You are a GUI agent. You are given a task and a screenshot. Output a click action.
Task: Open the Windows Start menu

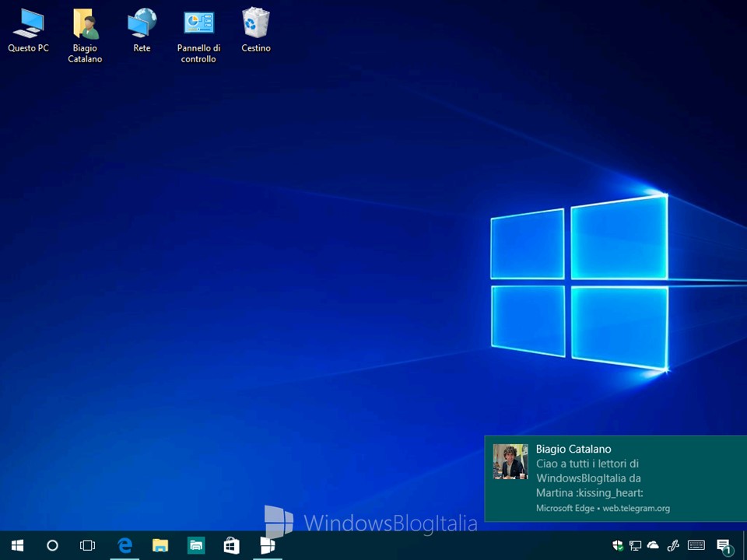pos(18,545)
